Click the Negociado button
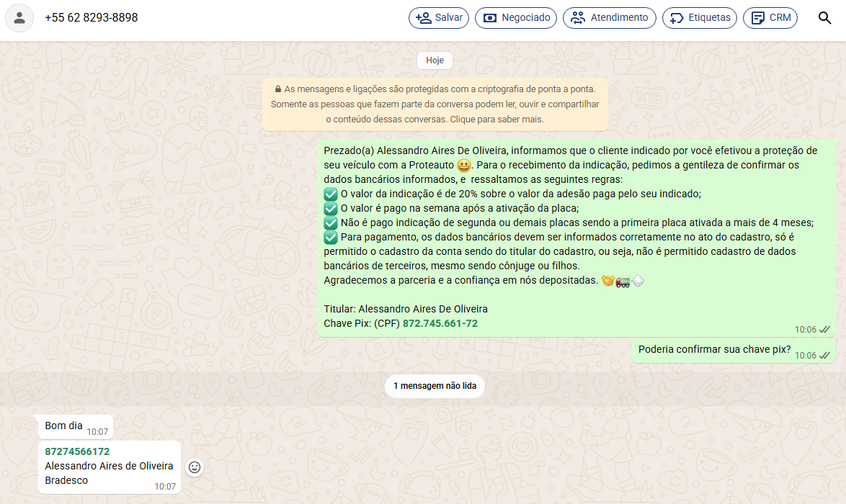The width and height of the screenshot is (846, 504). (516, 18)
